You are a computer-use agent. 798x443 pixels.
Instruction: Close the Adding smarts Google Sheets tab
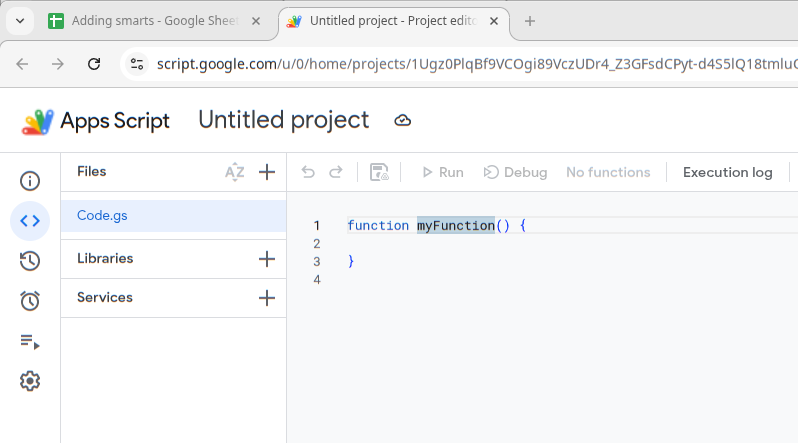[x=256, y=21]
